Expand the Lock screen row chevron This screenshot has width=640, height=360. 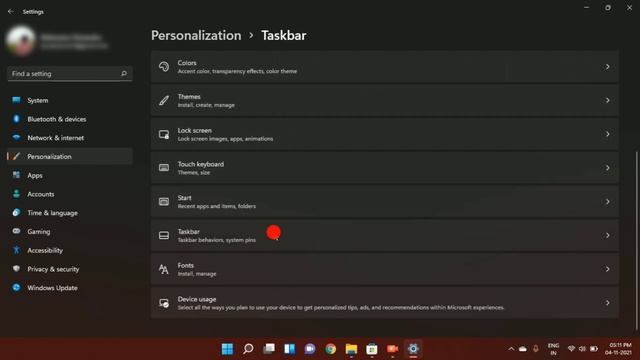tap(607, 134)
